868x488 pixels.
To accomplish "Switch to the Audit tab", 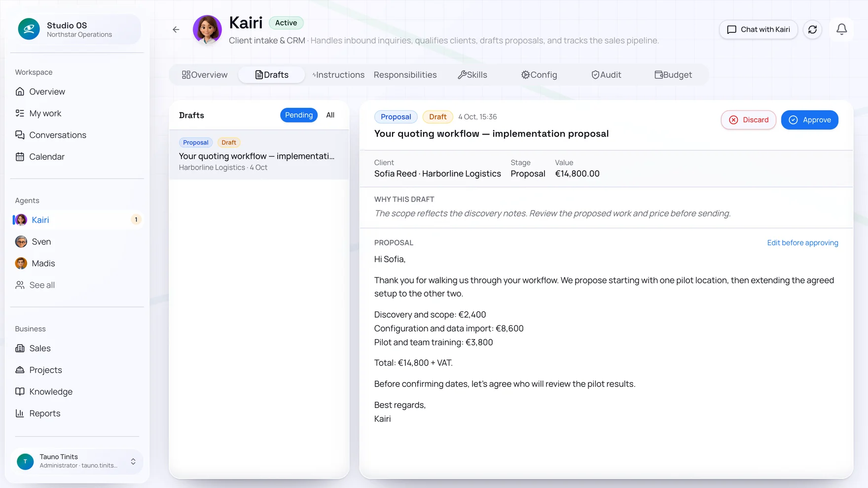I will 606,75.
